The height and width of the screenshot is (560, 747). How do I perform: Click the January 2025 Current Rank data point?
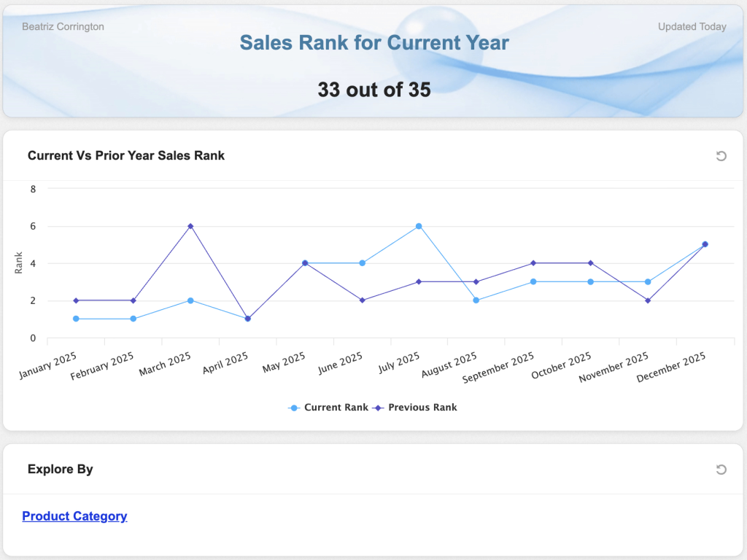coord(76,319)
